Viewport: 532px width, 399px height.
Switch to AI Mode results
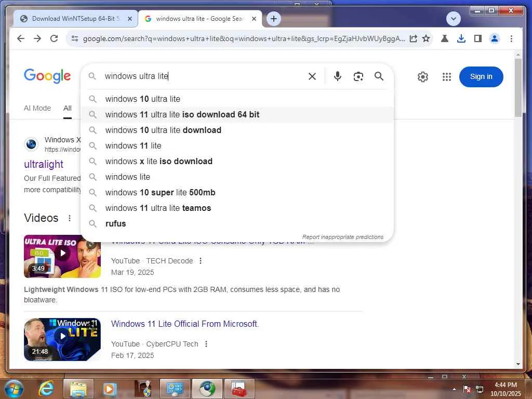[37, 108]
